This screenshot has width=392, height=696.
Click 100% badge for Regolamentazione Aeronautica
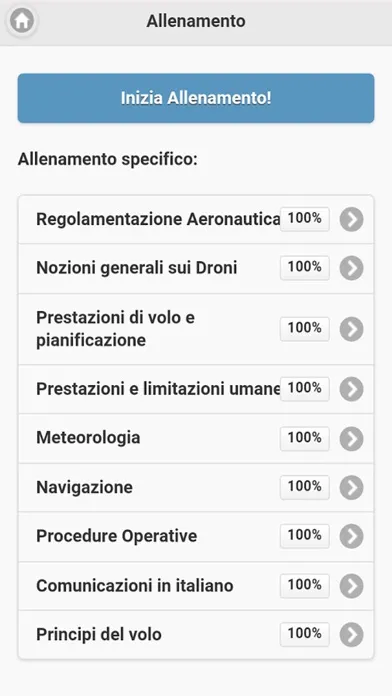click(x=305, y=219)
